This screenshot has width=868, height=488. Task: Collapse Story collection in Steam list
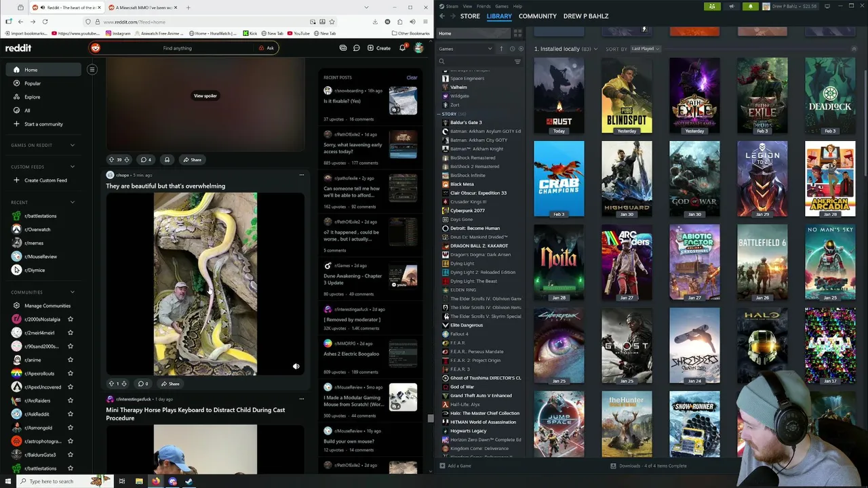click(x=440, y=114)
